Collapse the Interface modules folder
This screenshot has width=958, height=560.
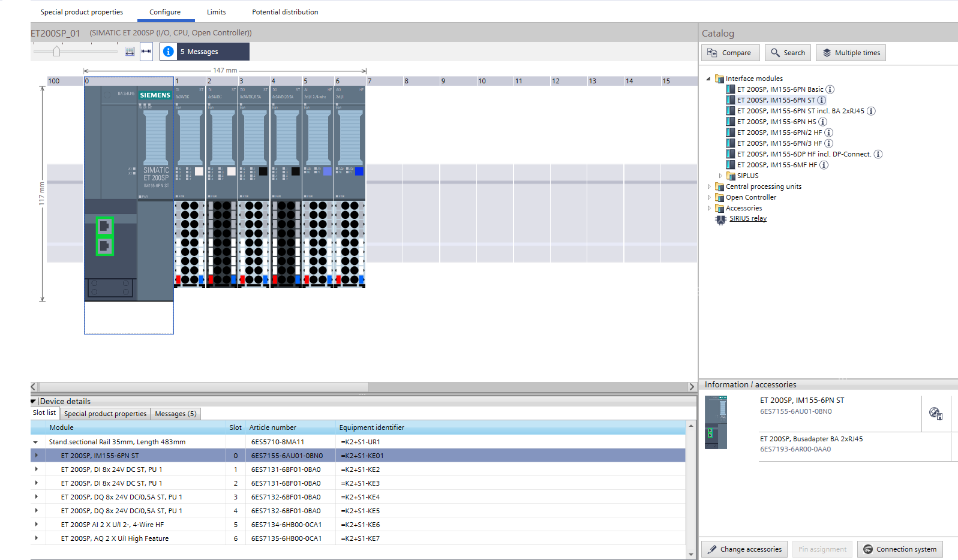click(x=708, y=79)
